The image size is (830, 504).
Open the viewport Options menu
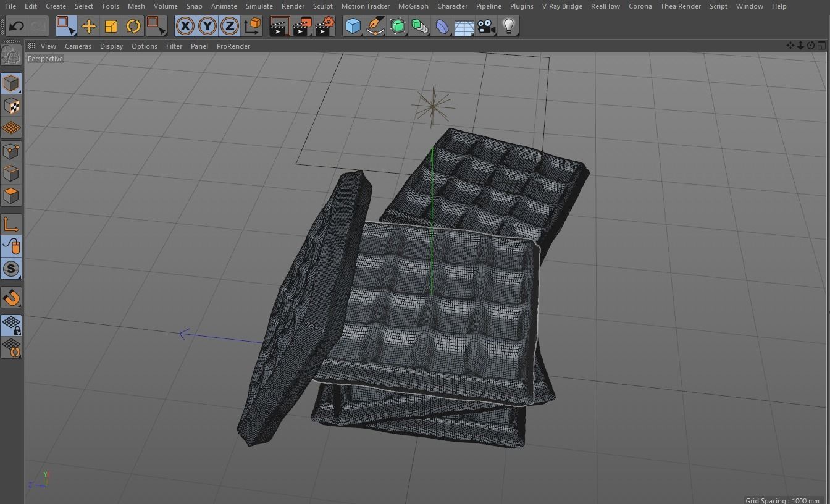(x=145, y=46)
